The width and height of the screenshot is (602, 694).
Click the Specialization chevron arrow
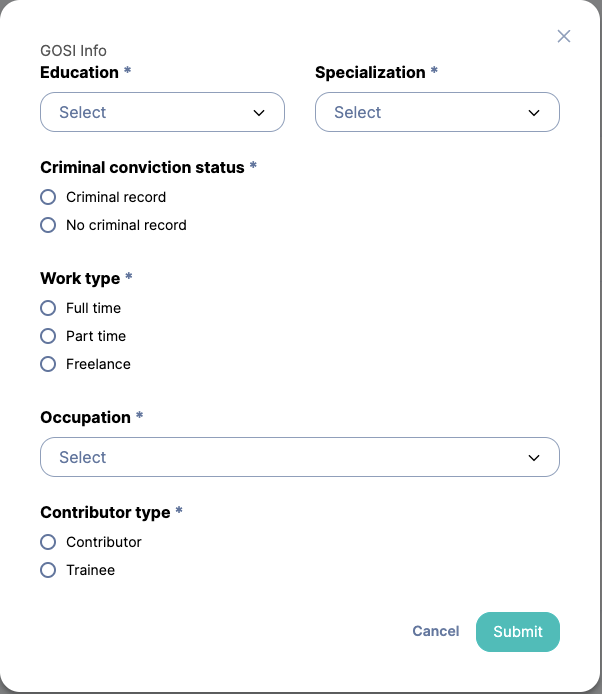534,113
